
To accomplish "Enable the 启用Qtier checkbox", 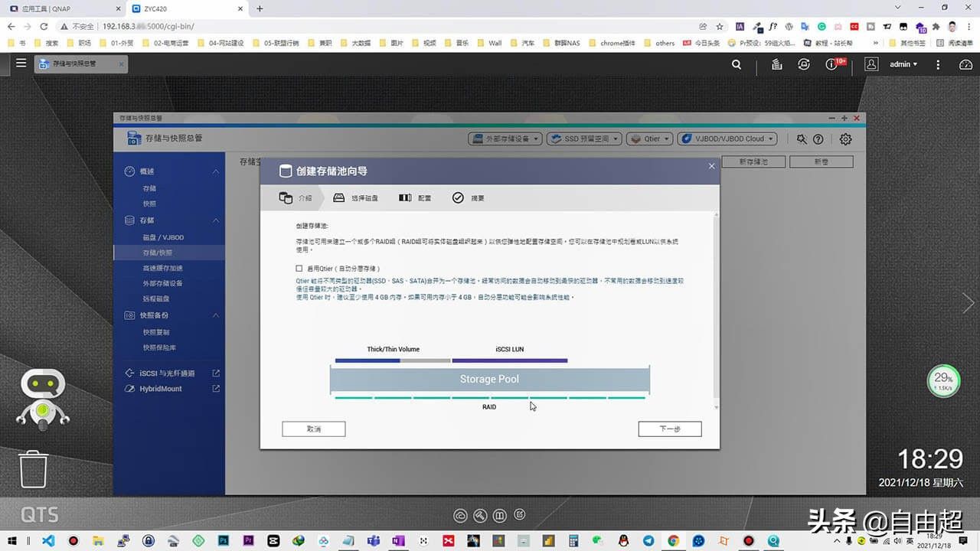I will 299,269.
